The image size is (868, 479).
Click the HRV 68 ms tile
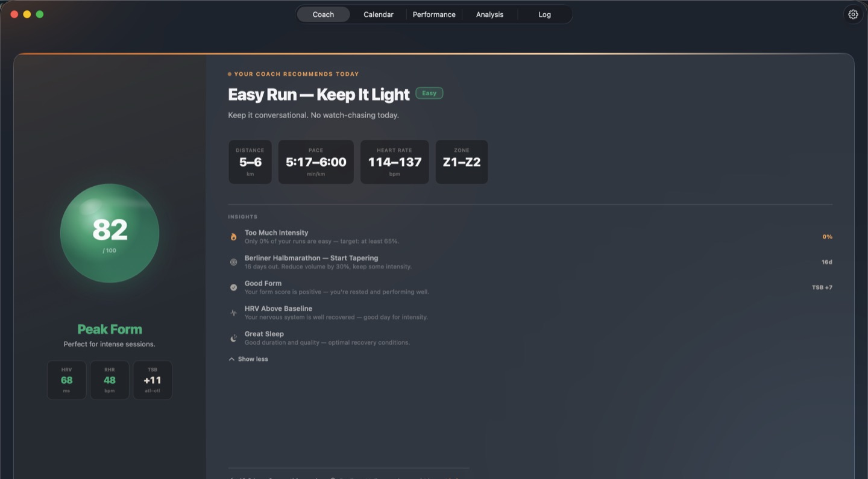click(x=66, y=380)
